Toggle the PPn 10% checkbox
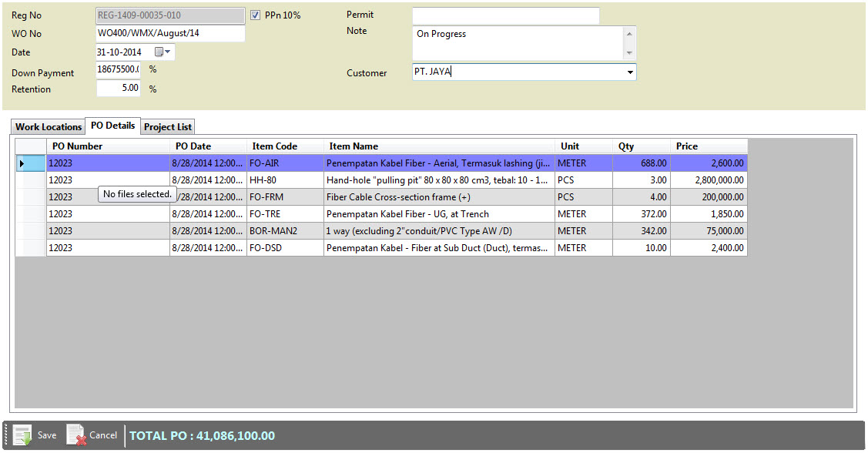This screenshot has width=868, height=453. click(256, 15)
